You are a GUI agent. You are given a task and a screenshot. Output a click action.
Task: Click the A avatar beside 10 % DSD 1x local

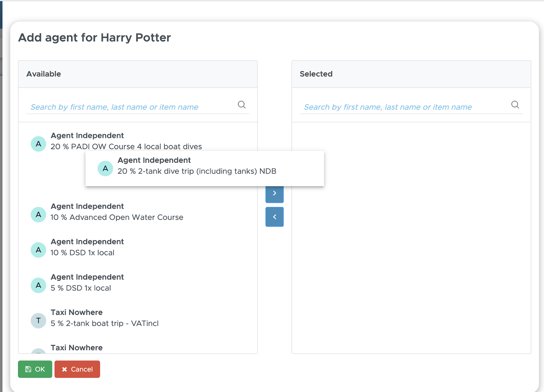(x=38, y=250)
